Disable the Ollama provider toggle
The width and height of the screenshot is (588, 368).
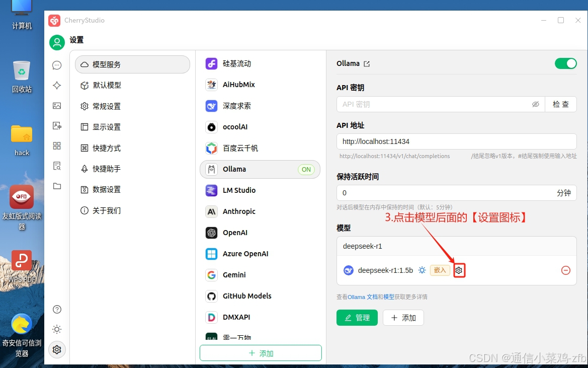click(x=565, y=63)
